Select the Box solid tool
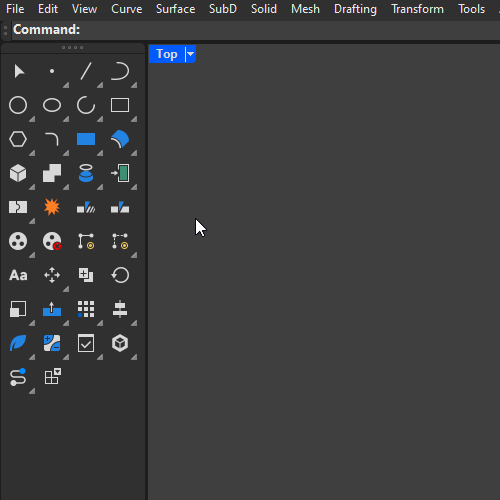This screenshot has width=500, height=500. pos(18,173)
